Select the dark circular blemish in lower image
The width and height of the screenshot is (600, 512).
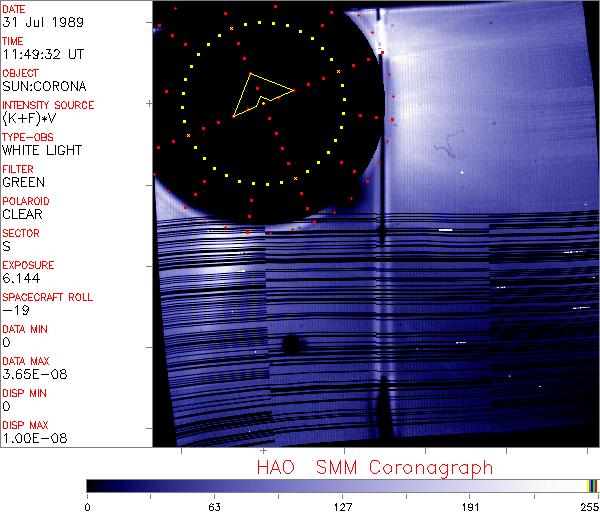point(293,346)
